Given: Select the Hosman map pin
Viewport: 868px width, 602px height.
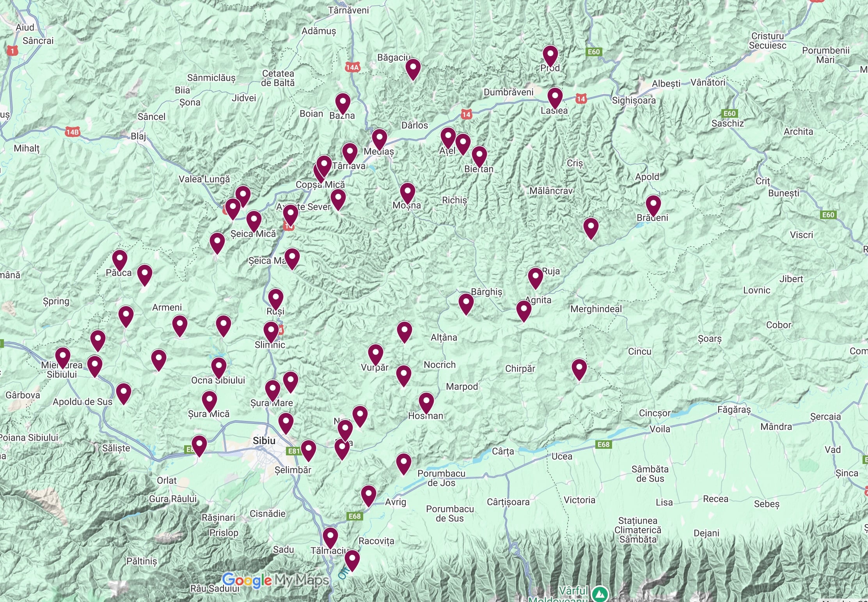Looking at the screenshot, I should point(426,403).
